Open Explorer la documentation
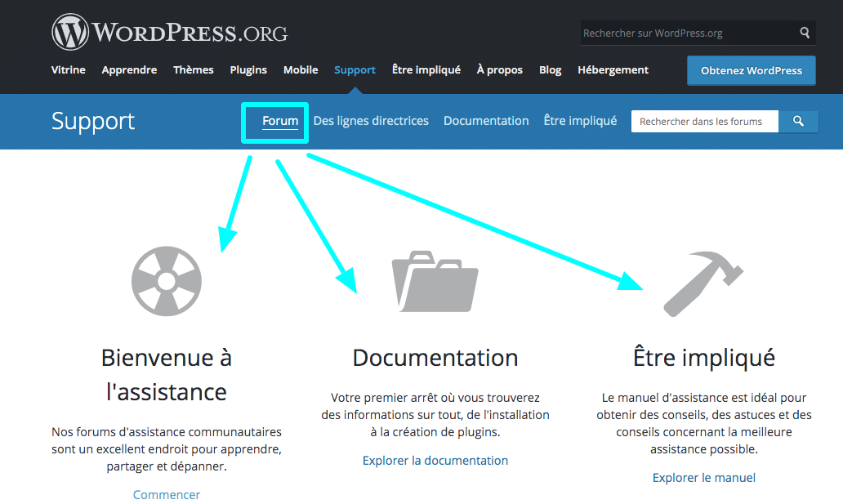The image size is (843, 504). (x=435, y=460)
